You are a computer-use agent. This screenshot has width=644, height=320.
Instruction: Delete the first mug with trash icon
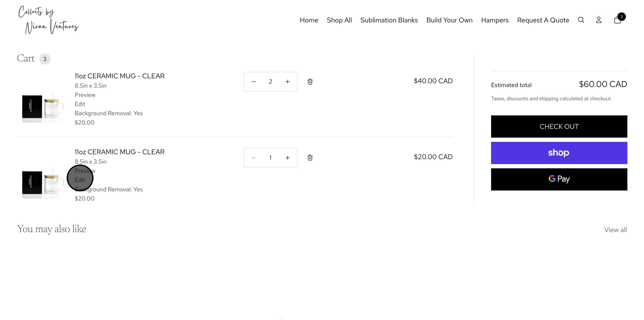tap(310, 82)
